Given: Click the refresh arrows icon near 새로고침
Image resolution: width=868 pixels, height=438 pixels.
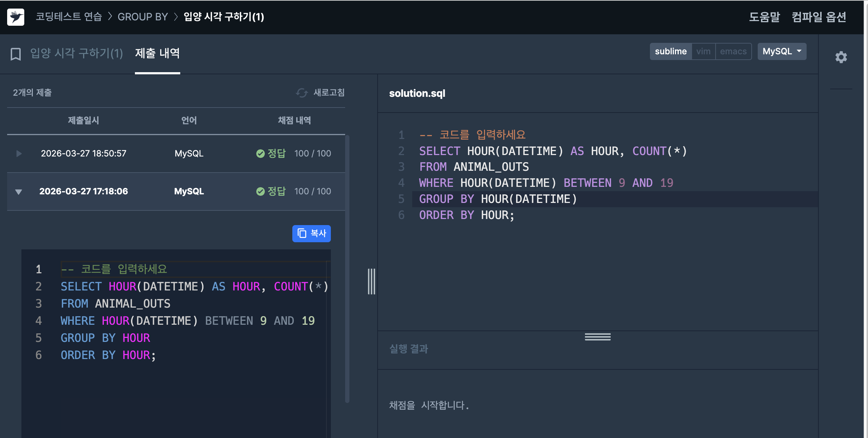Looking at the screenshot, I should 302,93.
